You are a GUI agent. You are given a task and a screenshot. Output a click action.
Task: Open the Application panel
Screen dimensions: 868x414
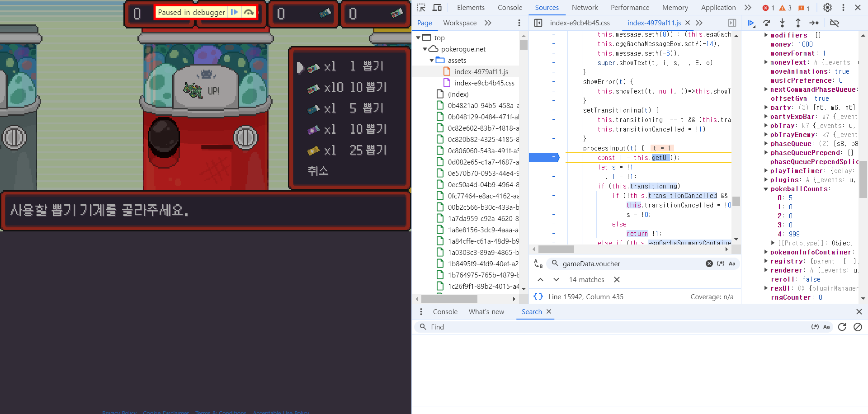[718, 8]
